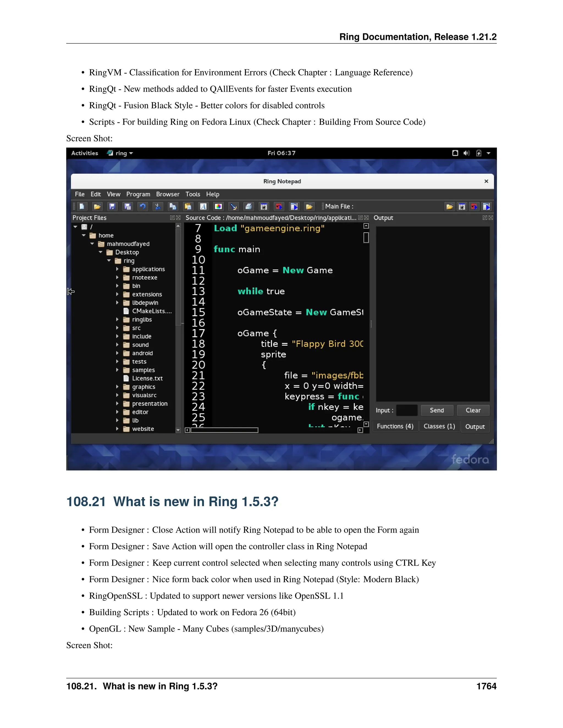Expand the applications folder in tree
Image resolution: width=563 pixels, height=728 pixels.
pos(117,269)
